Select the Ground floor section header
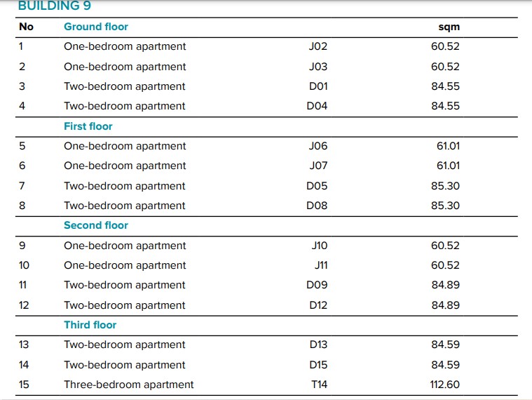The image size is (532, 400). (x=96, y=27)
